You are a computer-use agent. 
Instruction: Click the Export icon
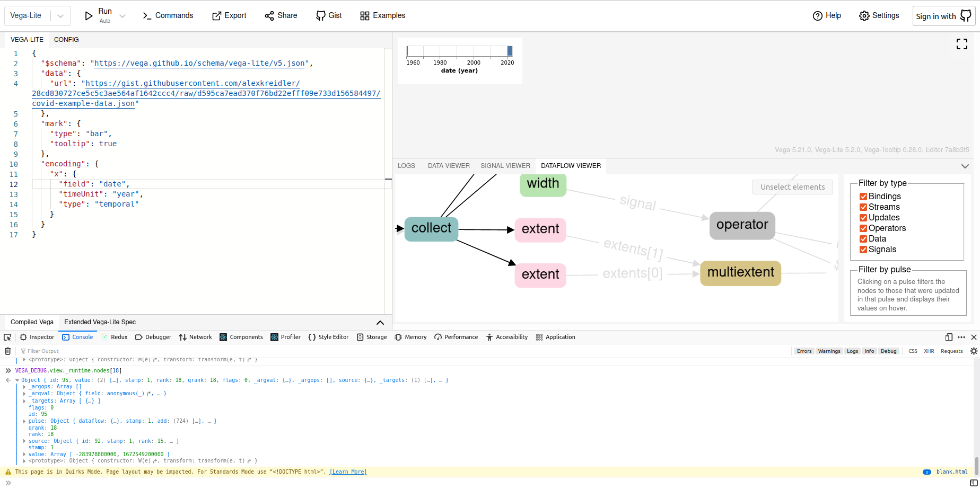pos(216,16)
